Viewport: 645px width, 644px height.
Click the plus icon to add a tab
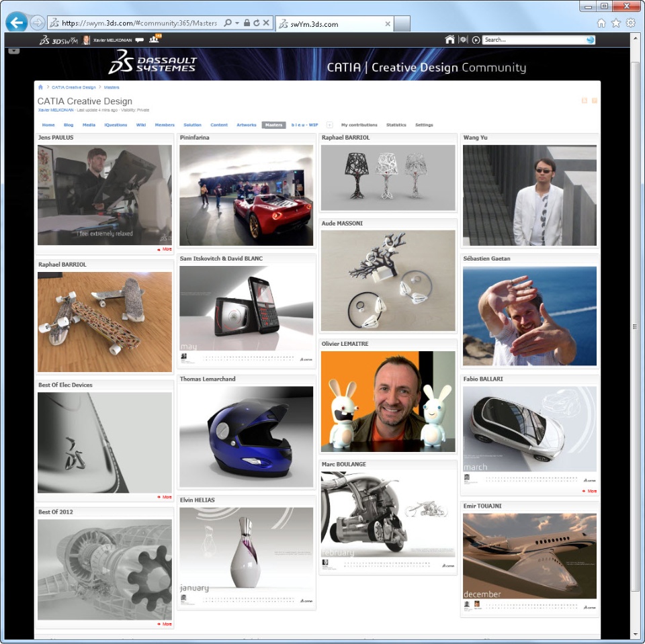tap(329, 125)
